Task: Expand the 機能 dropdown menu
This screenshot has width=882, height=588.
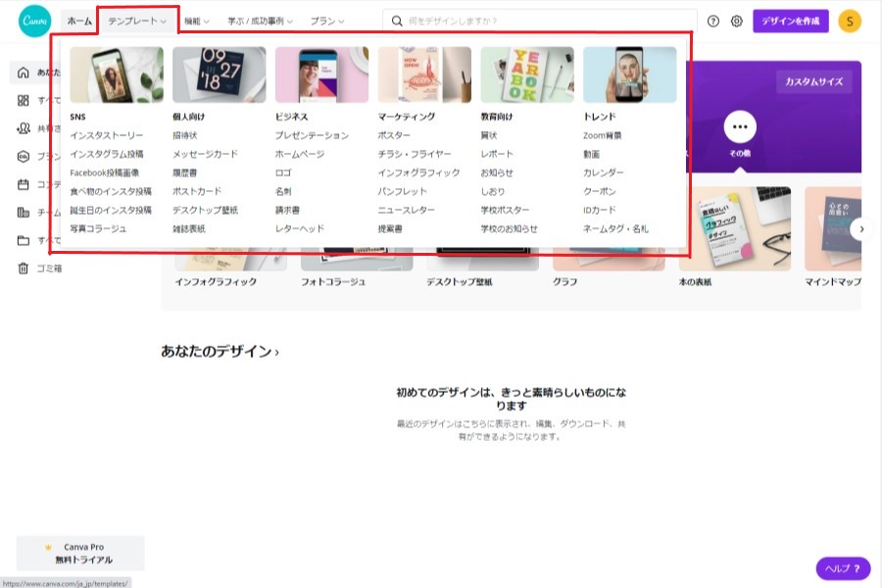Action: (197, 21)
